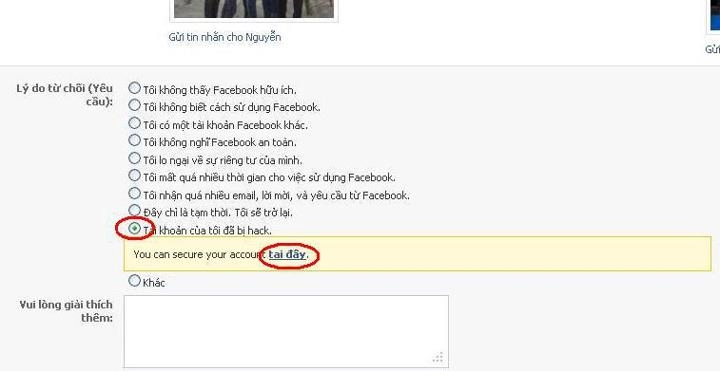Image resolution: width=720 pixels, height=371 pixels.
Task: Select 'Tôi mất quá nhiều thời gian' radio button
Action: 135,175
